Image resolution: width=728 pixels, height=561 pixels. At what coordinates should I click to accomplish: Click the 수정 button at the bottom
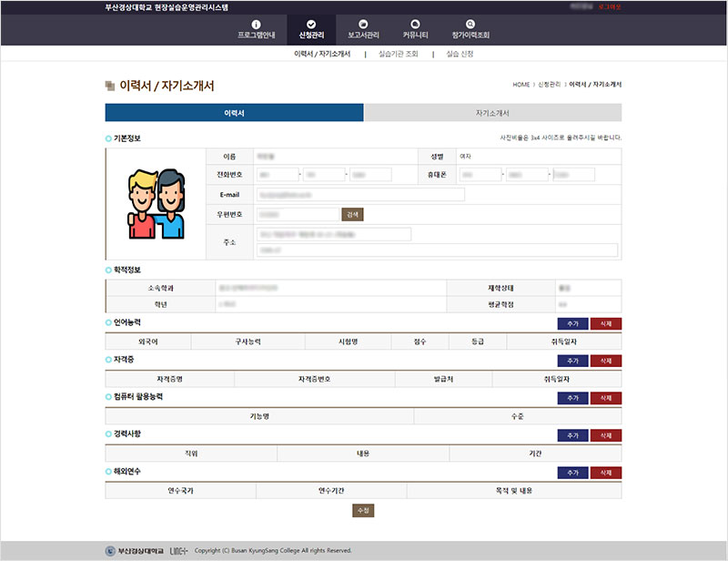tap(363, 510)
